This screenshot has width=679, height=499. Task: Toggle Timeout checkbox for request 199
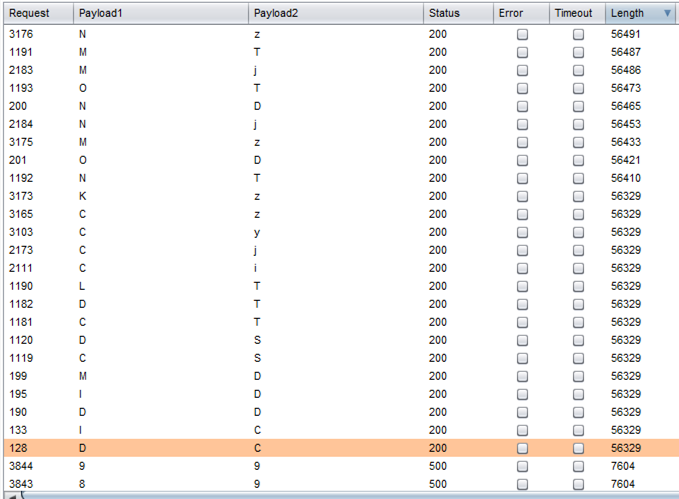pyautogui.click(x=578, y=376)
